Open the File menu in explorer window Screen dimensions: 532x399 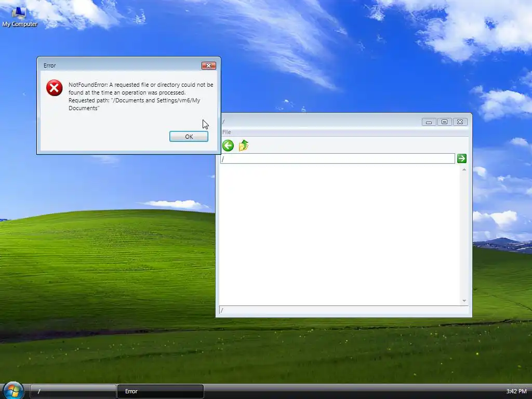click(x=227, y=132)
